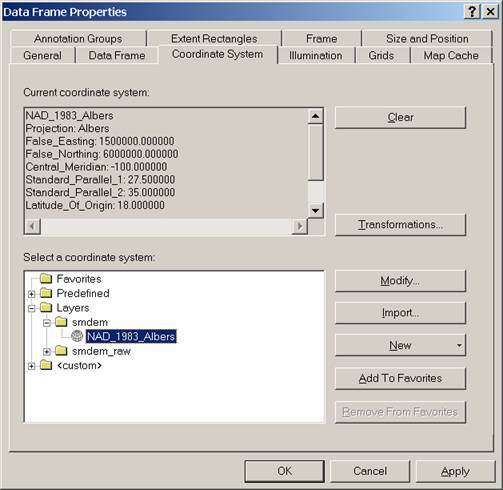This screenshot has width=503, height=490.
Task: Click the Predefined folder icon
Action: tap(46, 293)
